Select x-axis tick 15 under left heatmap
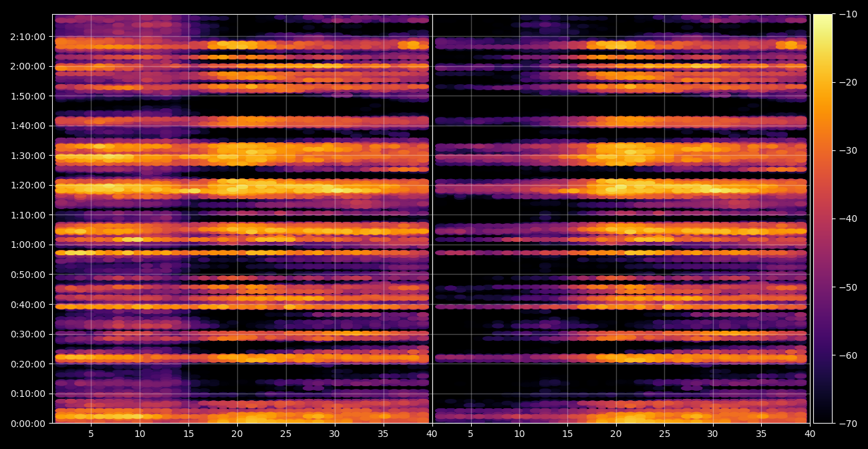The height and width of the screenshot is (449, 868). [188, 434]
